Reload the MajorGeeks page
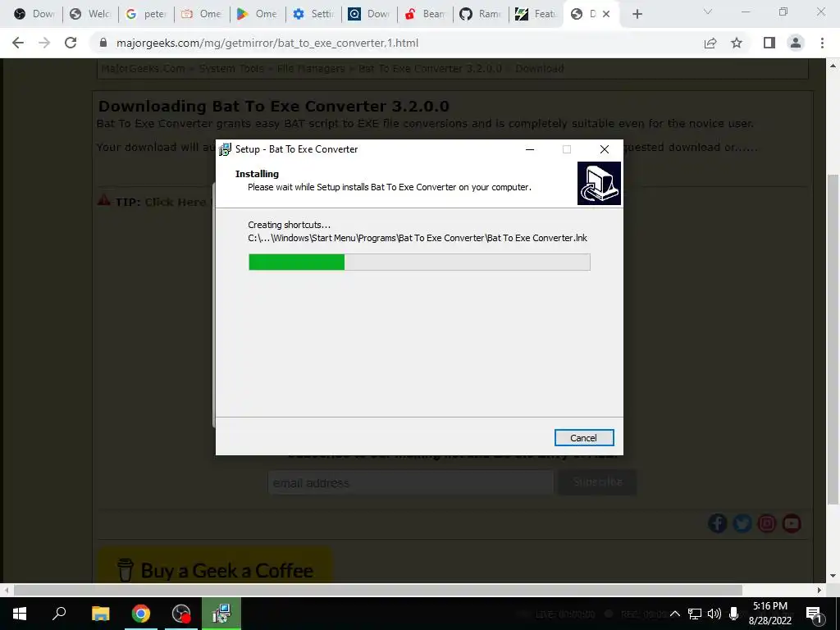 coord(71,43)
